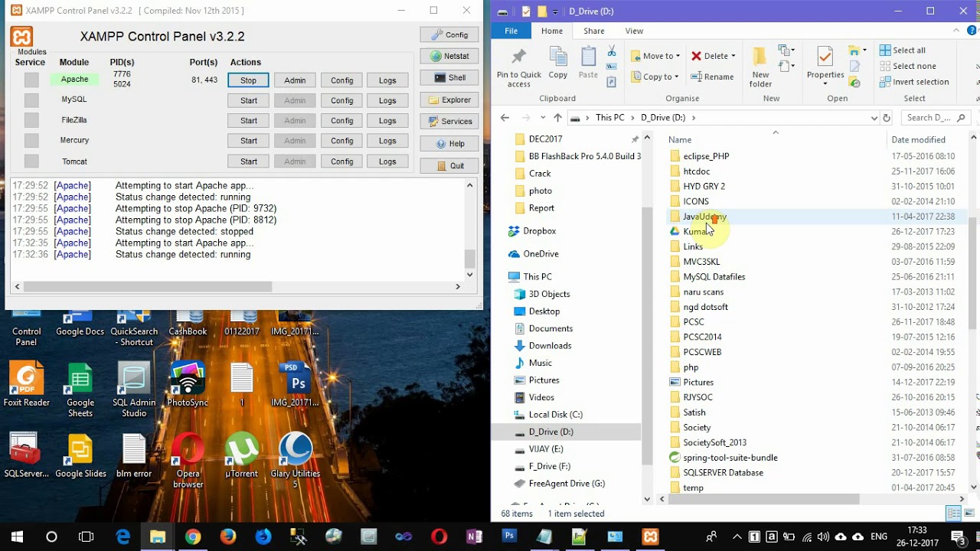Click the Cut scissors icon in ribbon
Viewport: 980px width, 551px height.
click(x=612, y=51)
